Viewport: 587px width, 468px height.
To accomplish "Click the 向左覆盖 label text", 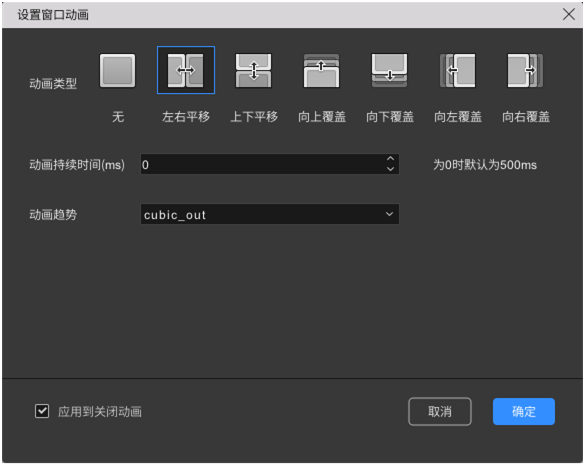I will pos(458,117).
